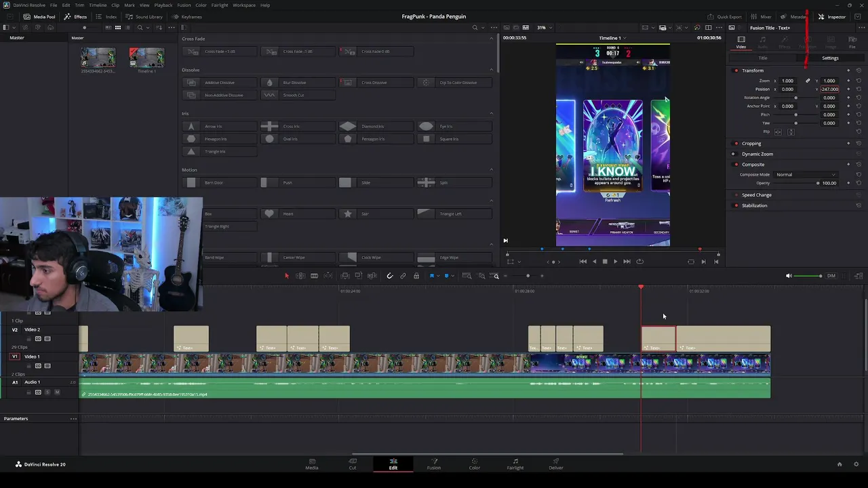
Task: Click the Quick Export button
Action: pos(725,17)
